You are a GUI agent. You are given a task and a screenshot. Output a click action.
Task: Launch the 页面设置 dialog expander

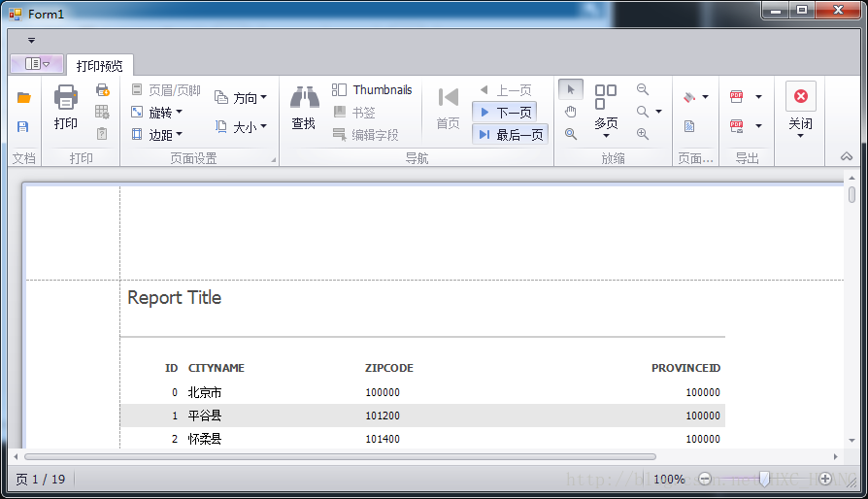[x=274, y=160]
